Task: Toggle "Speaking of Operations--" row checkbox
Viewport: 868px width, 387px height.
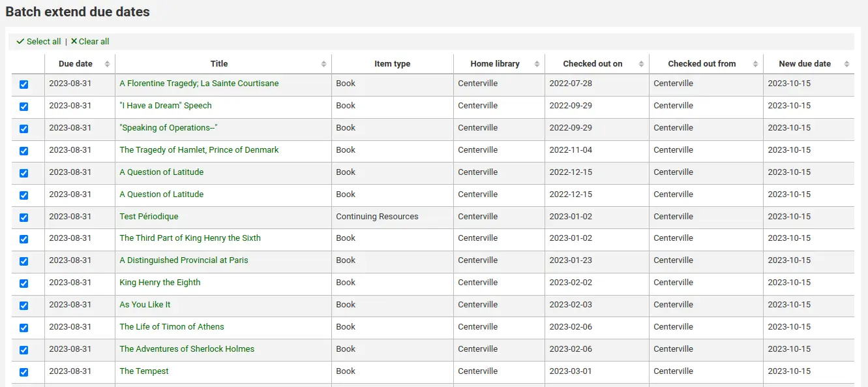Action: [24, 129]
